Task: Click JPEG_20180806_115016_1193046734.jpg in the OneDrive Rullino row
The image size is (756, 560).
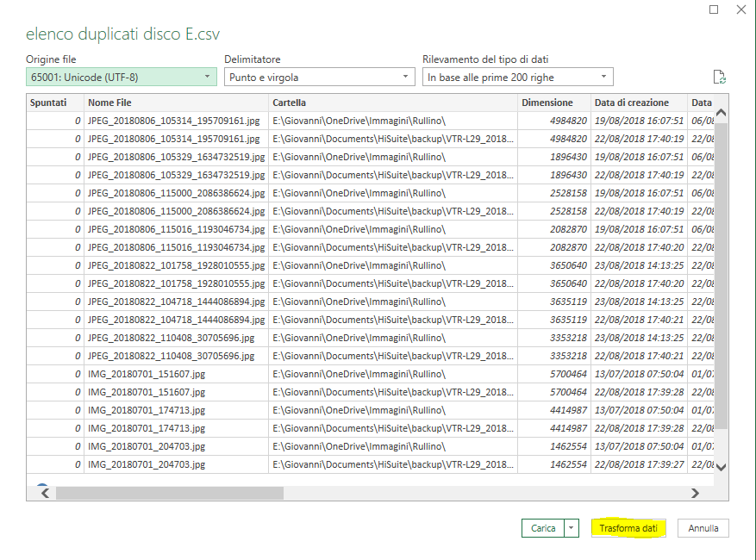Action: (176, 229)
